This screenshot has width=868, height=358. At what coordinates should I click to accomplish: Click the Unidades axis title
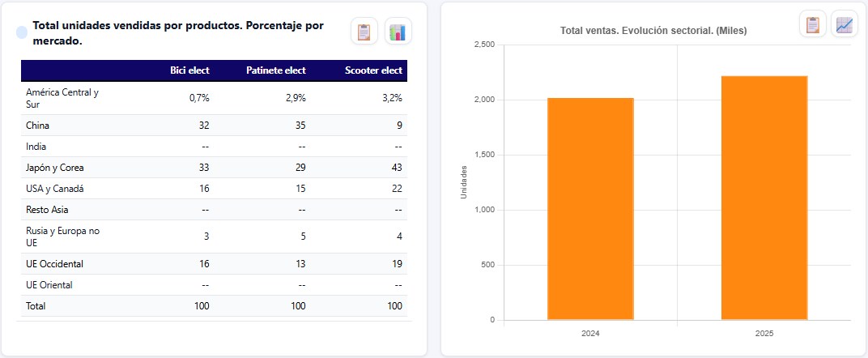[x=464, y=182]
